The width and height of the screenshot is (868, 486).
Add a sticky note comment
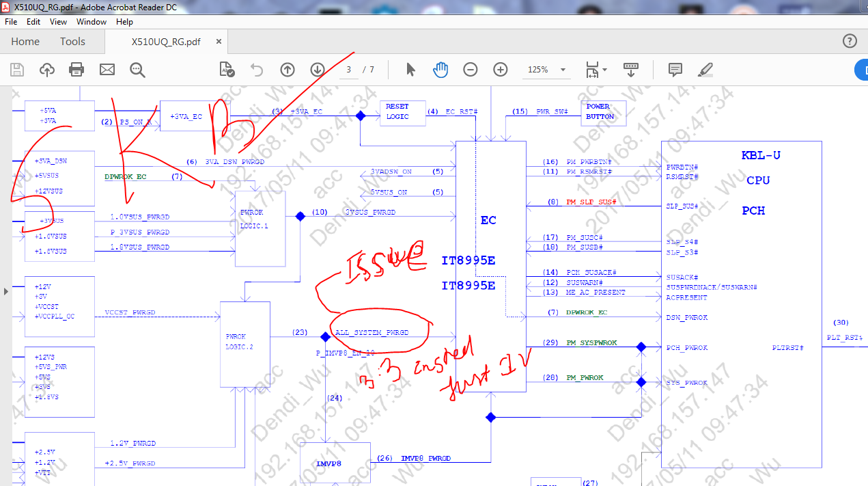[675, 69]
